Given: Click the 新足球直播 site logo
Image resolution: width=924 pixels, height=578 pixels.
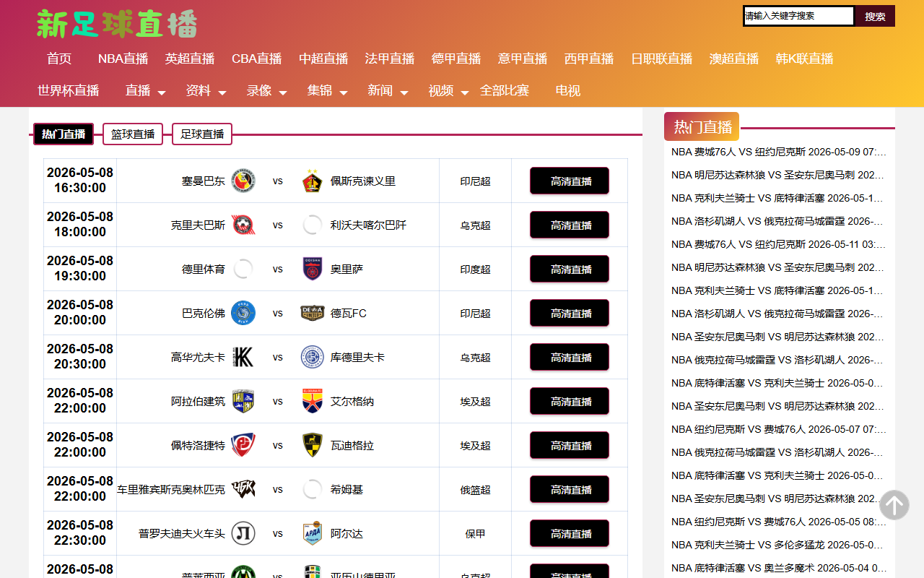Looking at the screenshot, I should [117, 24].
